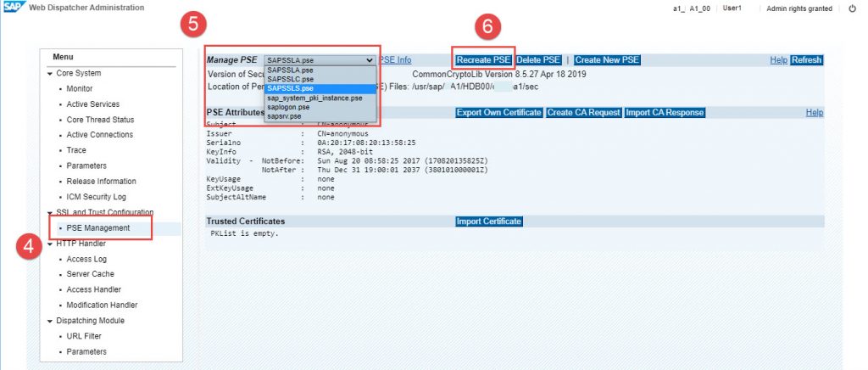The height and width of the screenshot is (370, 868).
Task: Click the NotBefore validity date value
Action: (x=403, y=160)
